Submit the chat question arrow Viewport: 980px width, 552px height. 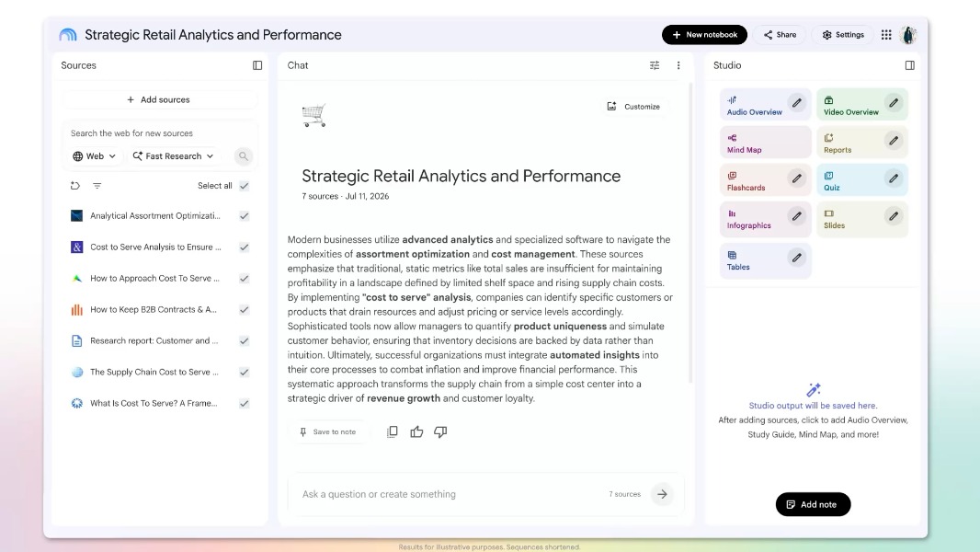tap(662, 494)
